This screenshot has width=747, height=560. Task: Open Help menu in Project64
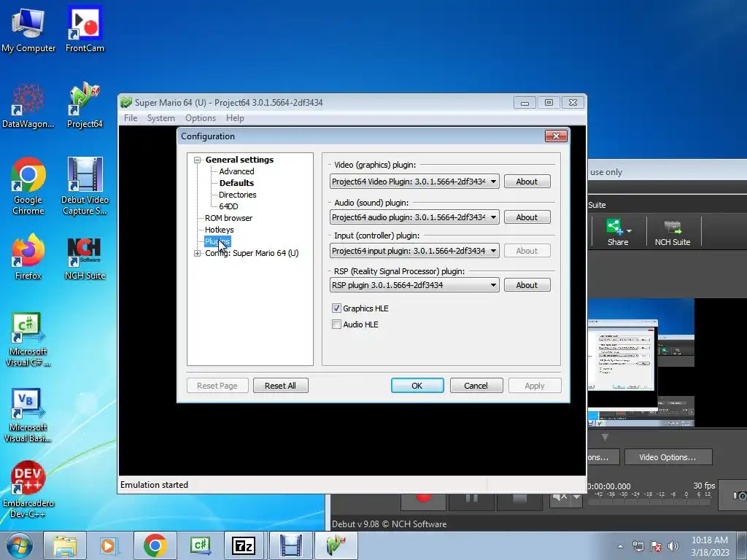[x=235, y=118]
